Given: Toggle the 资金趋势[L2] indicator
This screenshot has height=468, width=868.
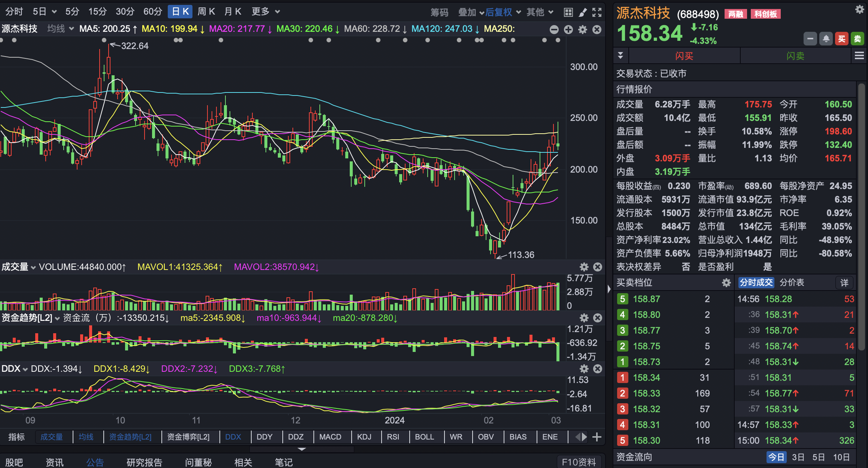Looking at the screenshot, I should click(x=130, y=437).
